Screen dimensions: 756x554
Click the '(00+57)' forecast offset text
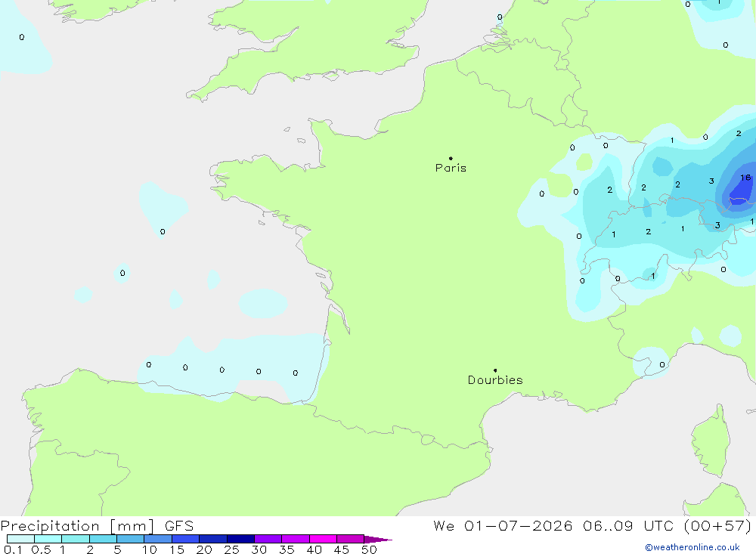pyautogui.click(x=717, y=525)
